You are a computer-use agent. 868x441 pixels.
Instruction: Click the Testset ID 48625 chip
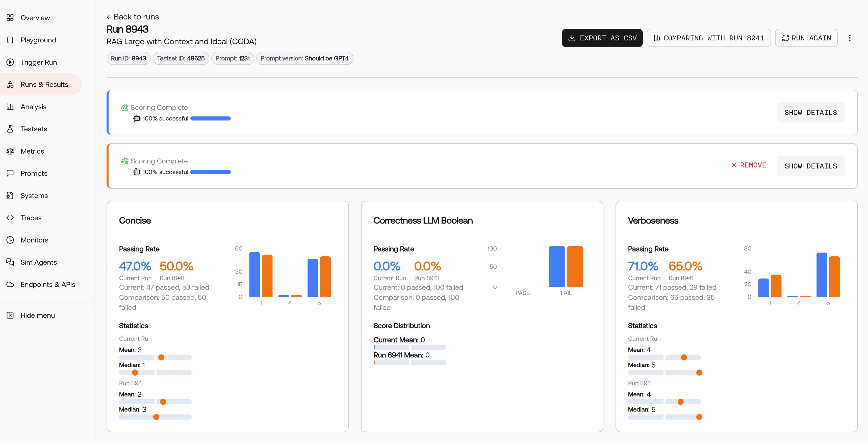pyautogui.click(x=181, y=58)
